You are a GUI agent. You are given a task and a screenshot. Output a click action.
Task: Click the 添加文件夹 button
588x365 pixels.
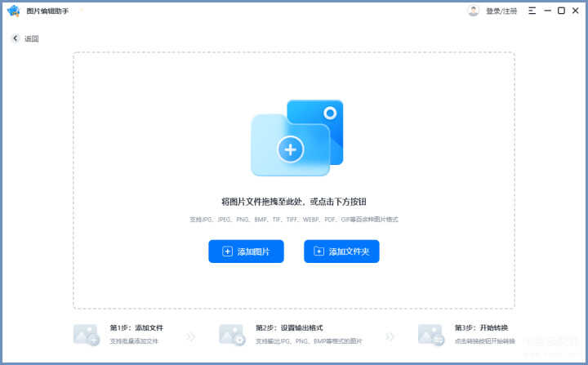click(x=341, y=251)
